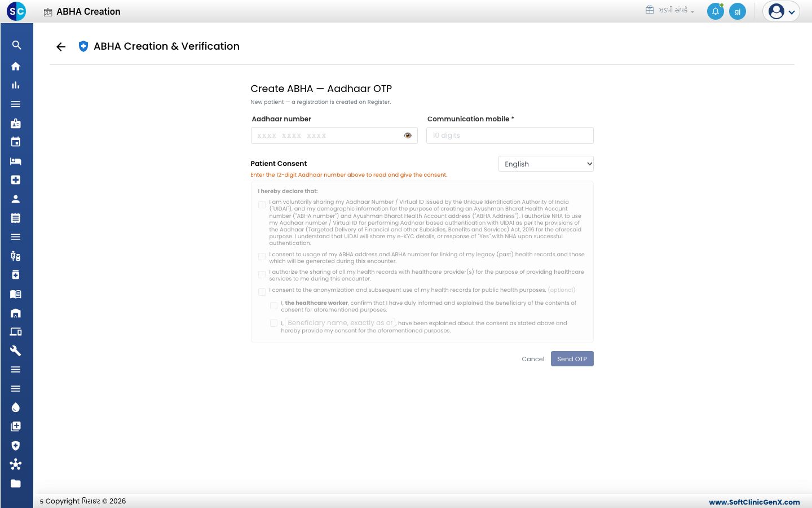Open the English consent language dropdown
Image resolution: width=812 pixels, height=508 pixels.
tap(546, 164)
